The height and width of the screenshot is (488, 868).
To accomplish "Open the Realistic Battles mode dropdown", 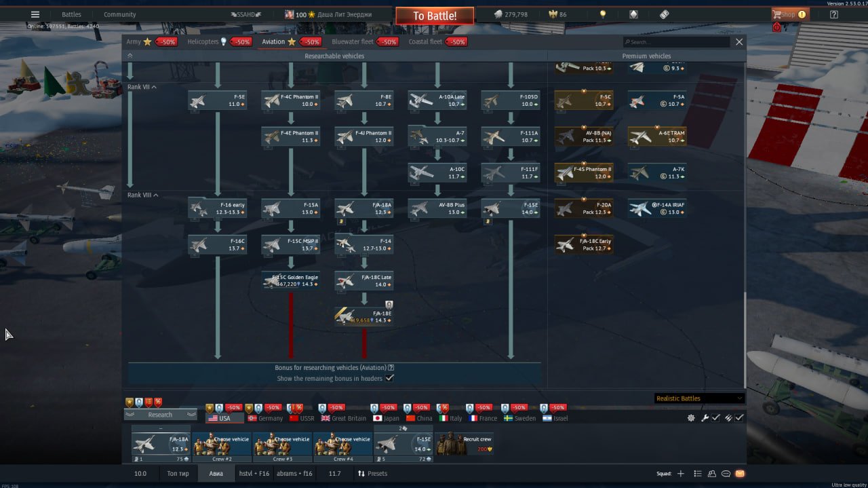I will (x=698, y=398).
